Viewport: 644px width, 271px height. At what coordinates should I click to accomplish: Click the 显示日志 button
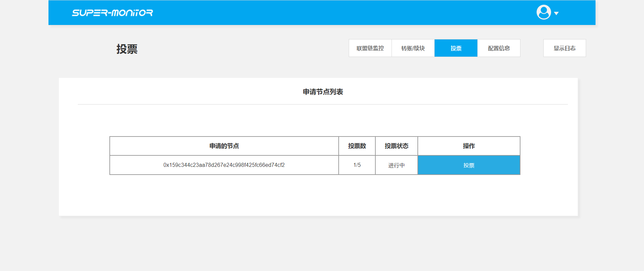(x=564, y=48)
